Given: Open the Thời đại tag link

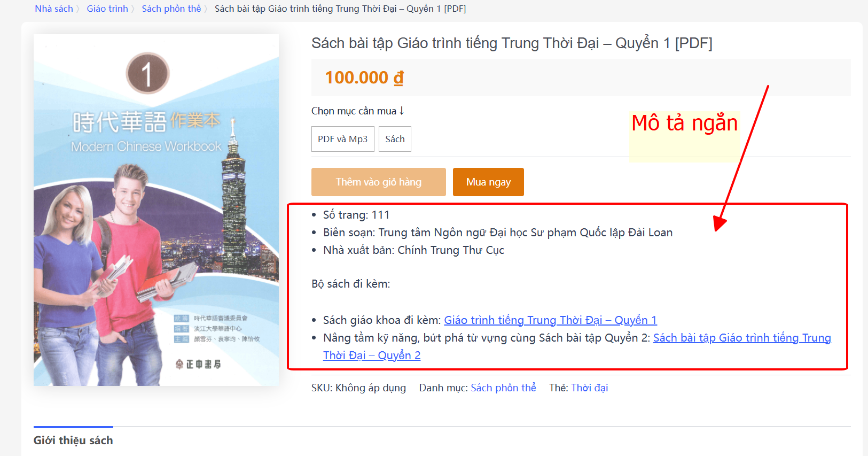Looking at the screenshot, I should [x=590, y=388].
